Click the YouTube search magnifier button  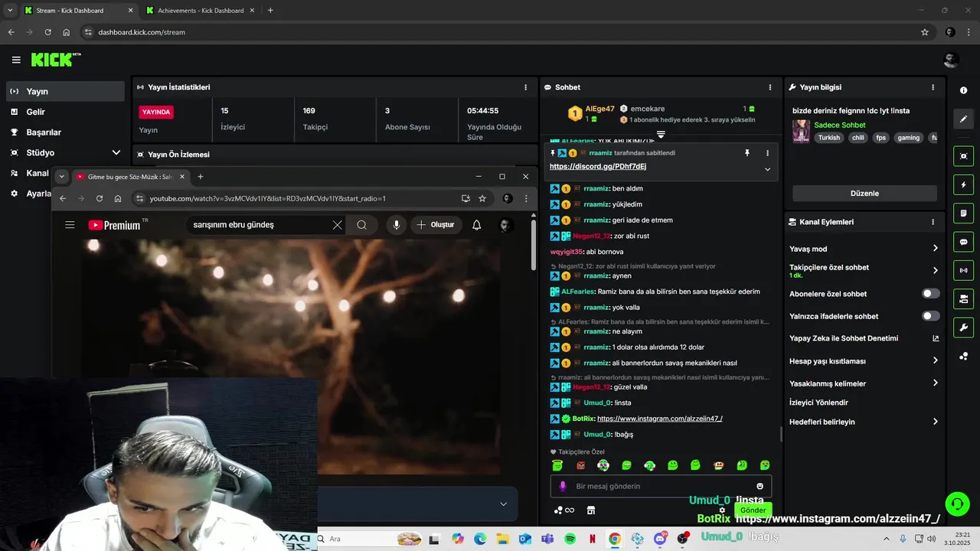tap(361, 225)
